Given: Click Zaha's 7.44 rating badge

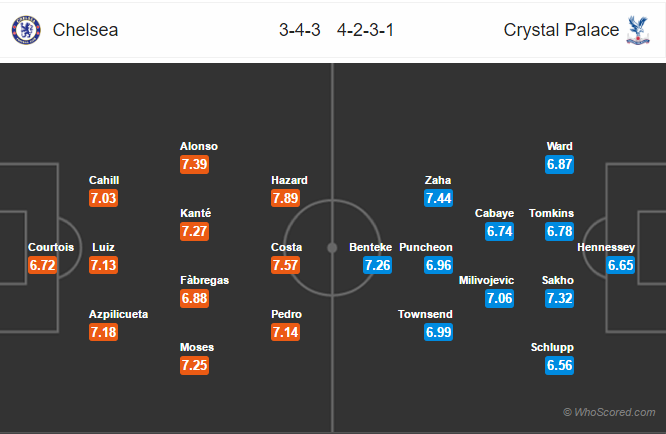Looking at the screenshot, I should coord(438,198).
